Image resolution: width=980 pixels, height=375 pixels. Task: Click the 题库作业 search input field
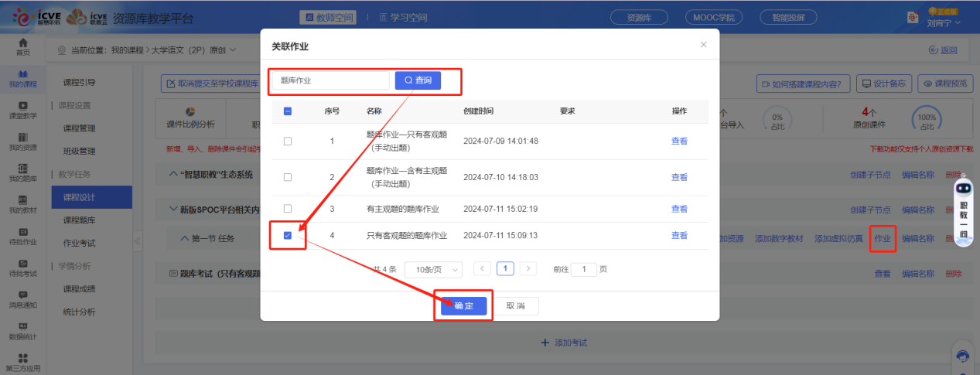[330, 80]
